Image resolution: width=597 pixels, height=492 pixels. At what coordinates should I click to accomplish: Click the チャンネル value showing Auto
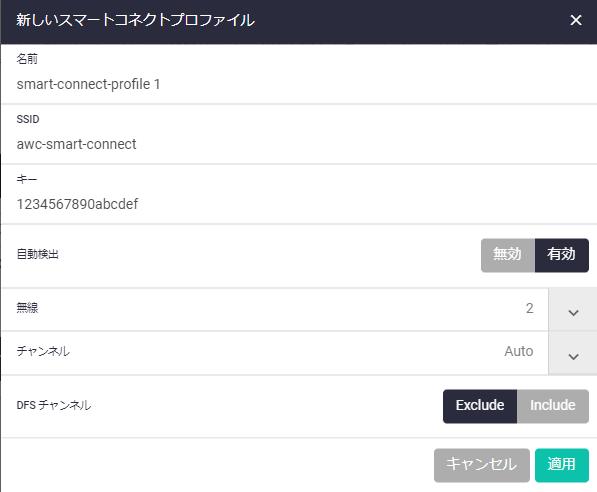coord(519,351)
